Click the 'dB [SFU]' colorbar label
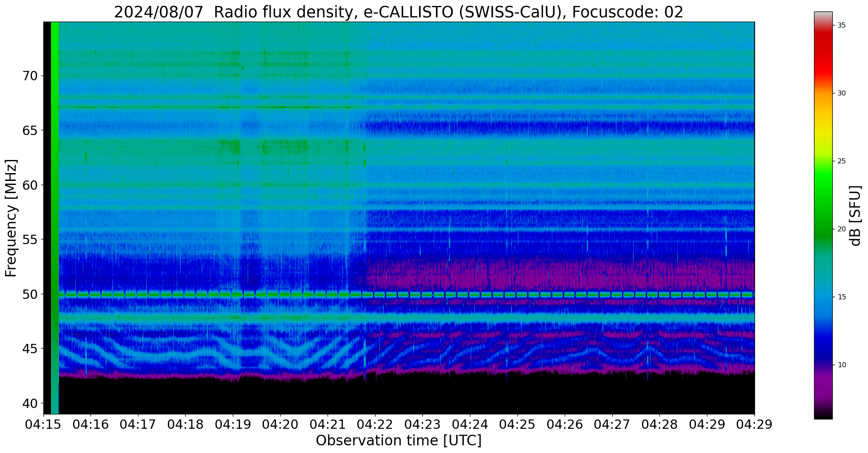The width and height of the screenshot is (868, 453). 856,216
